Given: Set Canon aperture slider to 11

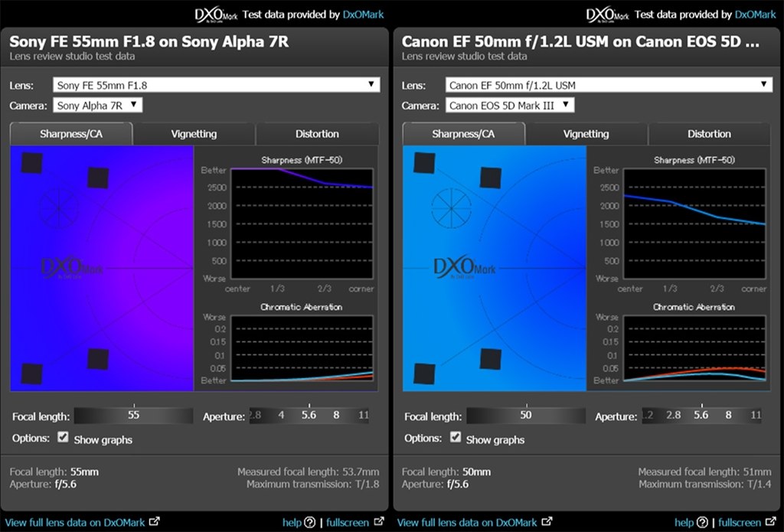Looking at the screenshot, I should (x=756, y=415).
